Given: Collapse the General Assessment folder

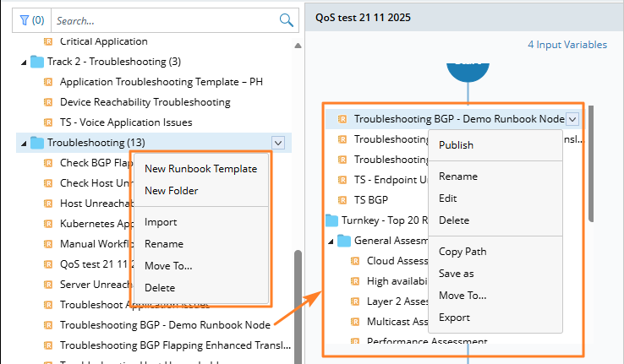Looking at the screenshot, I should tap(331, 241).
